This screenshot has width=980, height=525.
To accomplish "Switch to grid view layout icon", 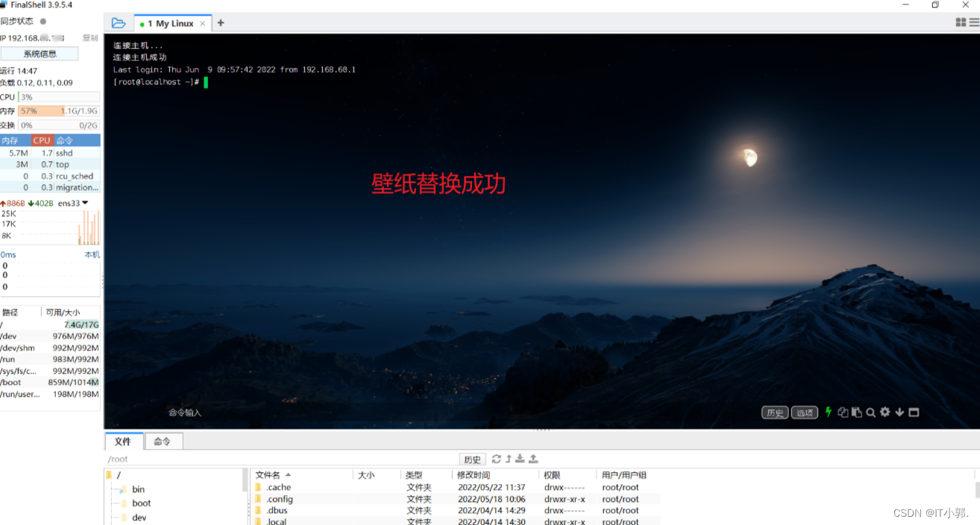I will click(961, 23).
